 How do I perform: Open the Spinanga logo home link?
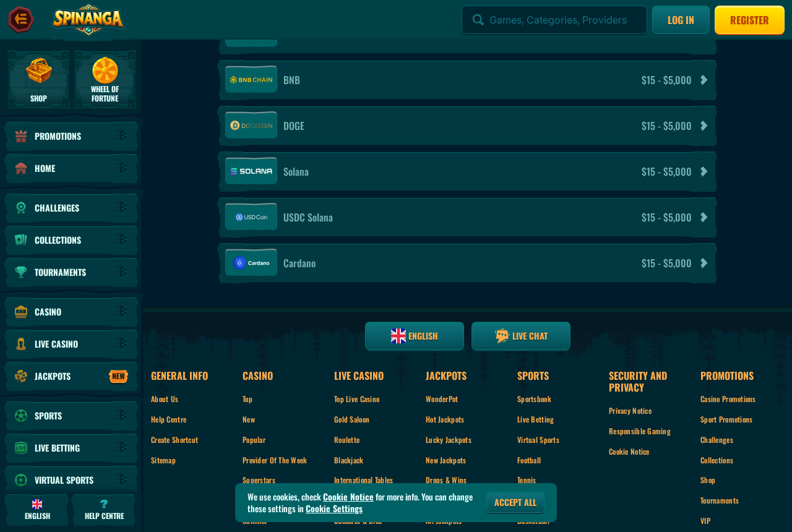[x=88, y=19]
